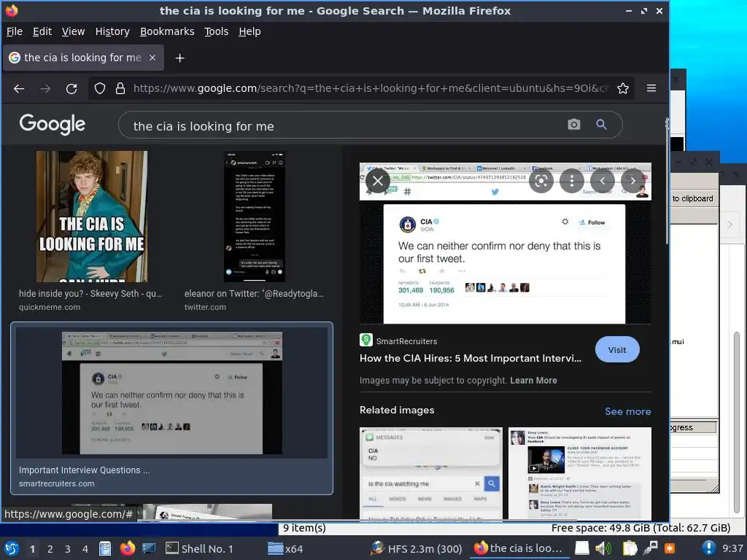View site security lock information

(x=120, y=88)
